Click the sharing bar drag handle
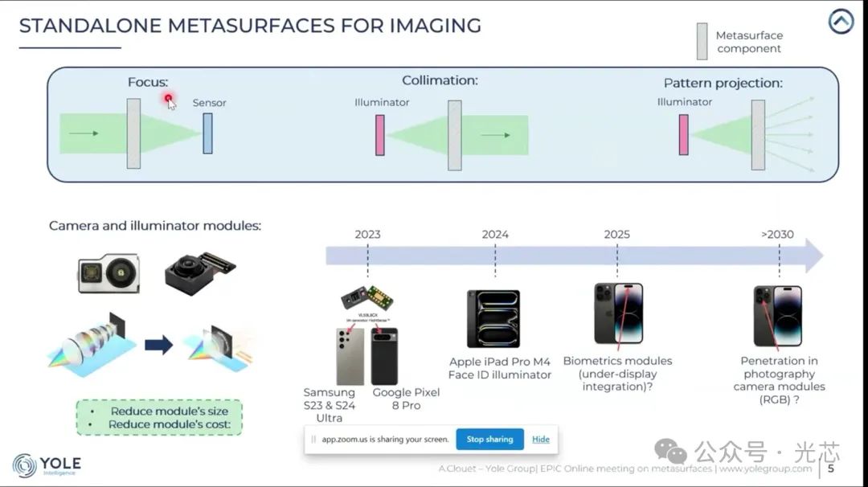 pyautogui.click(x=313, y=440)
